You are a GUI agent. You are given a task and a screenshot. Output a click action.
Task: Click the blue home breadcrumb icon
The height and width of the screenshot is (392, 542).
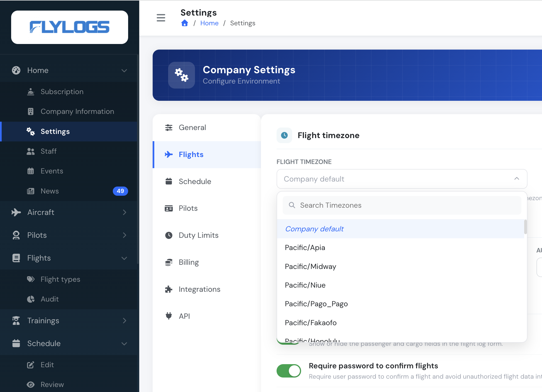point(185,23)
